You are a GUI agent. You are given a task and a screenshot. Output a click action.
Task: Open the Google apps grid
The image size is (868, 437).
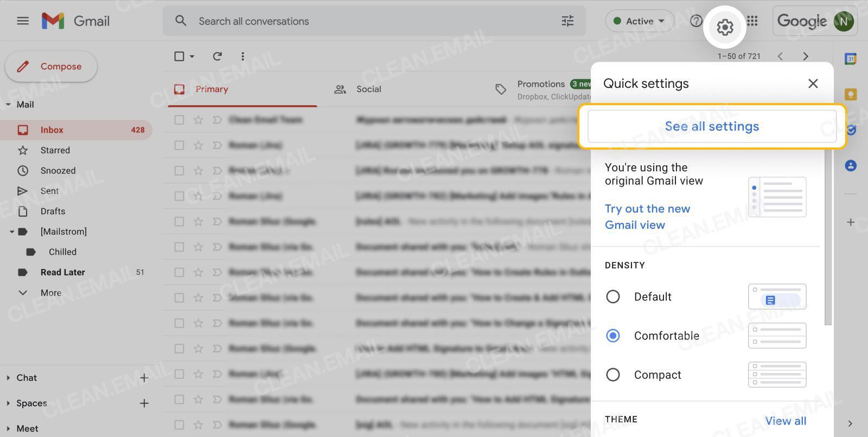(x=752, y=21)
